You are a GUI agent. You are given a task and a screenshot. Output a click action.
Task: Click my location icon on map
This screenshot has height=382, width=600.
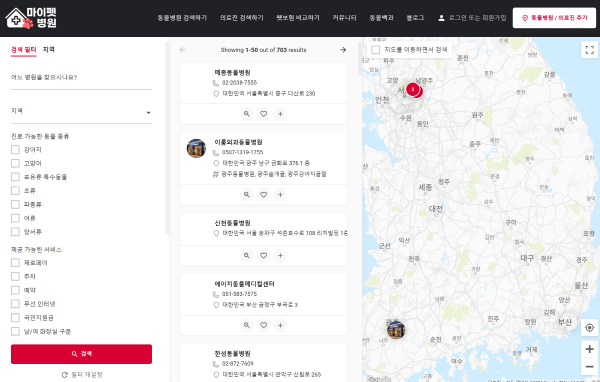590,328
